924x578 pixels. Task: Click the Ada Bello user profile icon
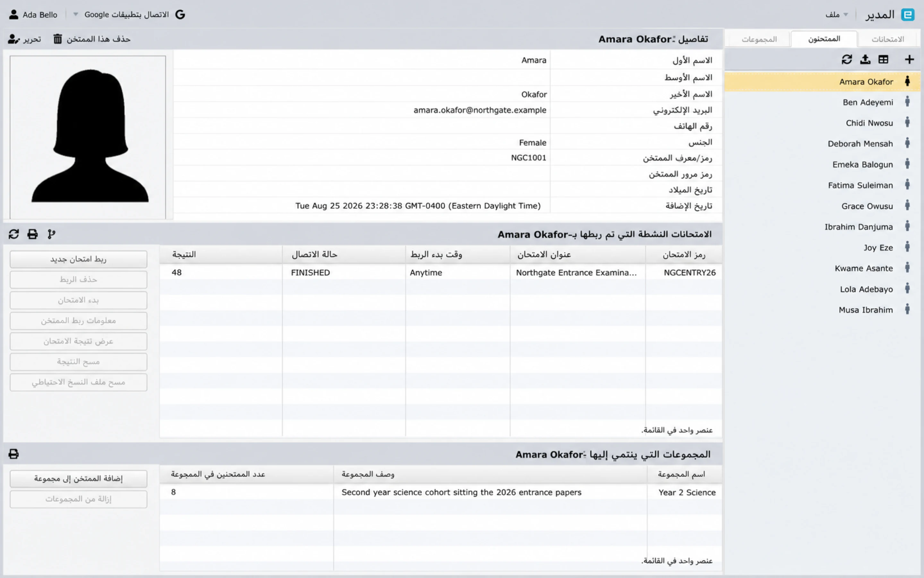tap(14, 14)
